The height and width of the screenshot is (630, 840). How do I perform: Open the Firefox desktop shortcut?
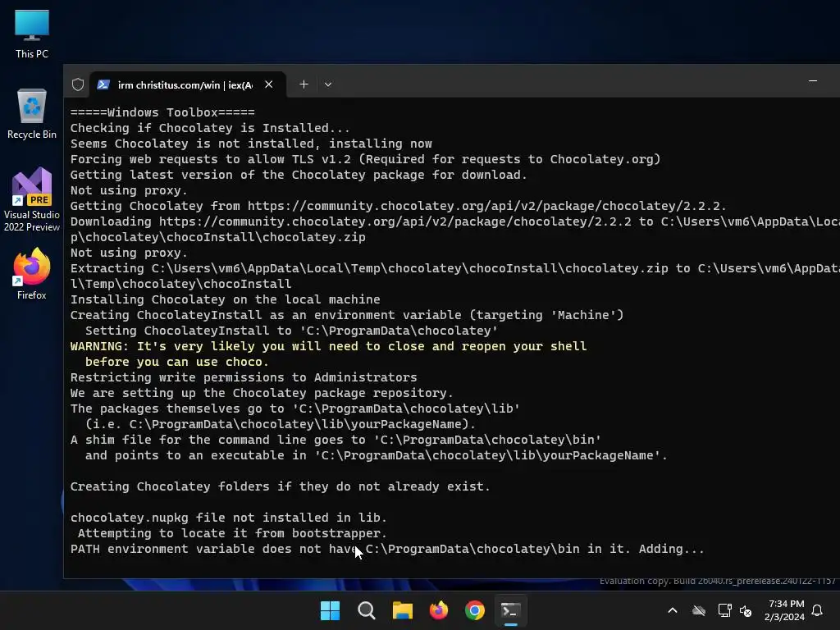32,274
